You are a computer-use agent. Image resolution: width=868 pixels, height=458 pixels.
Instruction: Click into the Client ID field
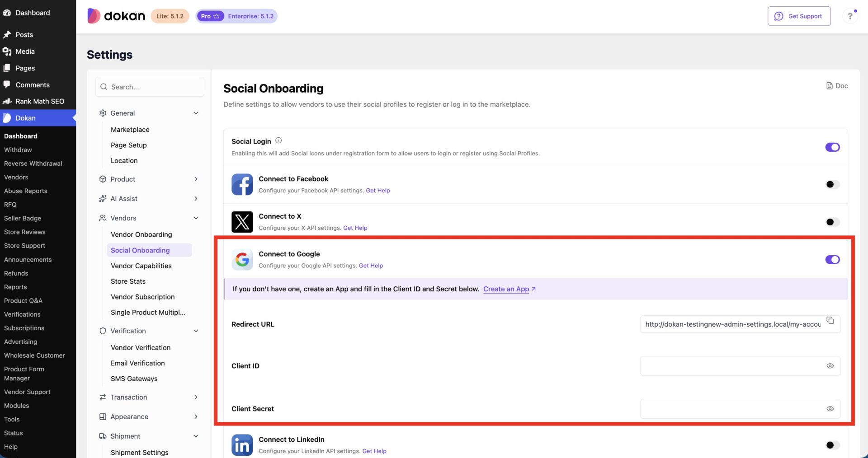click(x=740, y=366)
